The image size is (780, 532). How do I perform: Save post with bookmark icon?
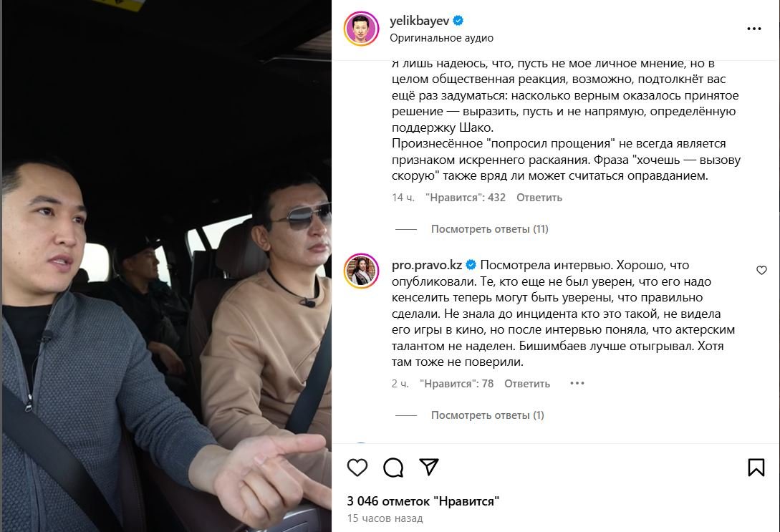[x=756, y=468]
